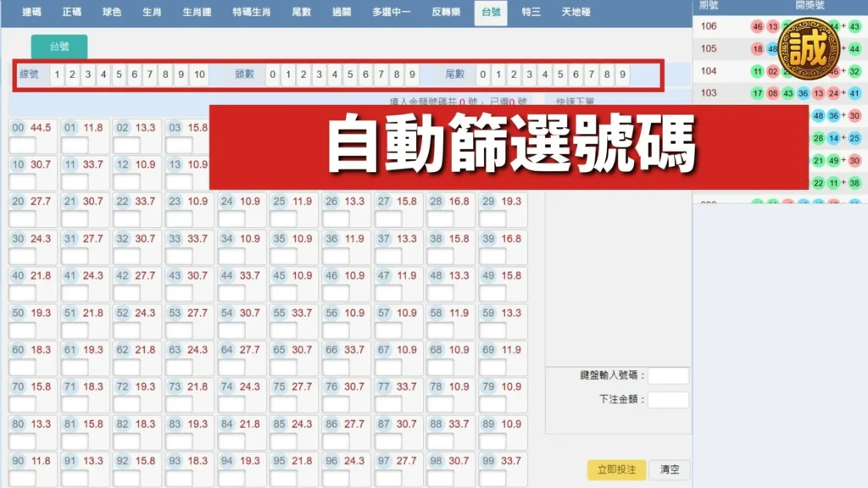Image resolution: width=868 pixels, height=488 pixels.
Task: Select number ball 29
Action: [488, 202]
